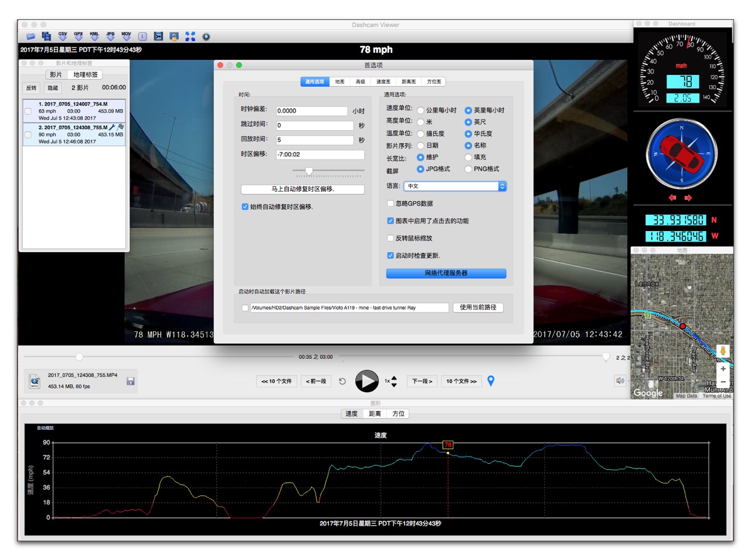Click the export GPX toolbar icon
The width and height of the screenshot is (751, 560).
78,36
